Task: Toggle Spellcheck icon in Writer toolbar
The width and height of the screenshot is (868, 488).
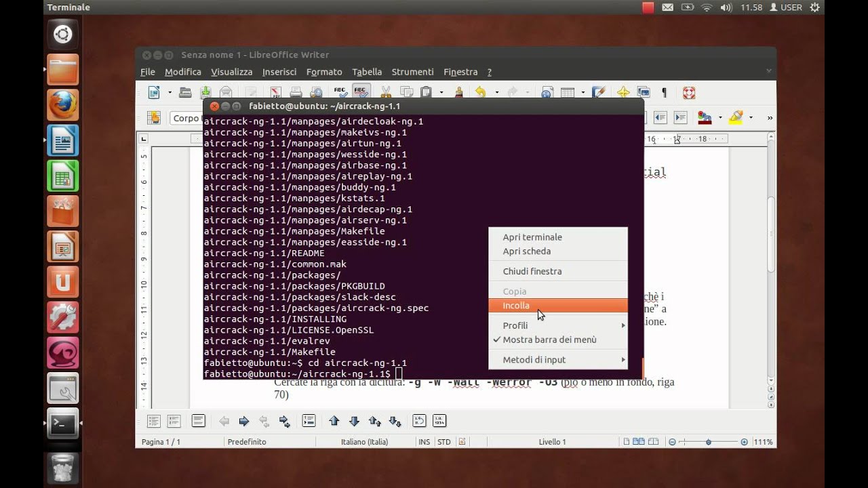Action: coord(340,92)
